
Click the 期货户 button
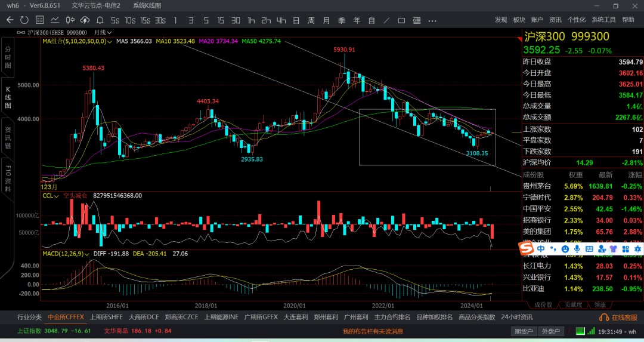pos(524,331)
